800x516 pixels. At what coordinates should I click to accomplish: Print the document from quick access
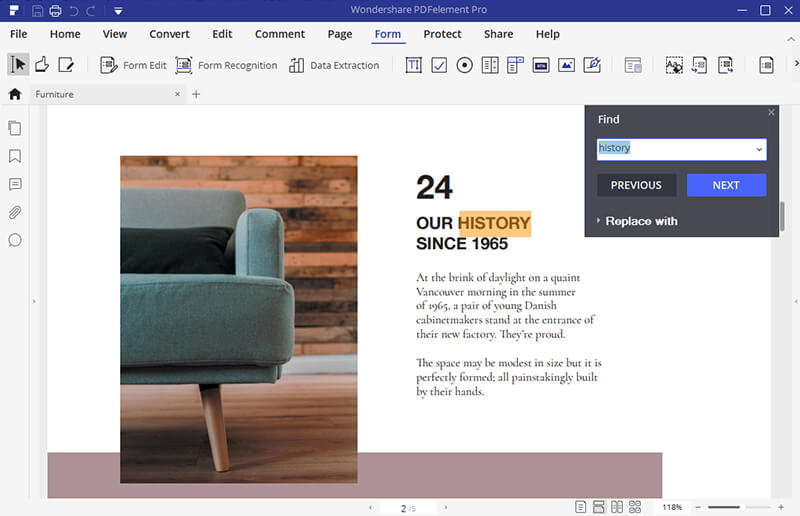pyautogui.click(x=55, y=10)
